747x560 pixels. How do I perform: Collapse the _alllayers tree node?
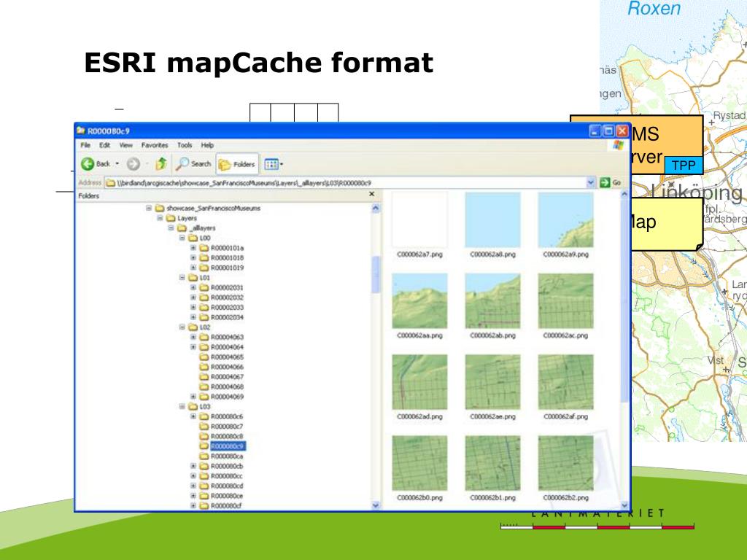171,228
